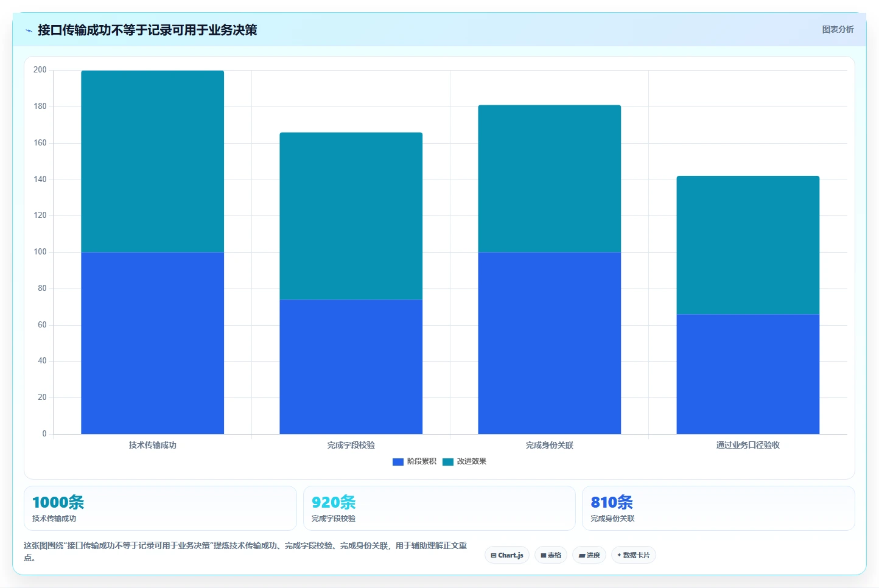
Task: Click the x-axis label 技术传输成功
Action: pos(152,445)
